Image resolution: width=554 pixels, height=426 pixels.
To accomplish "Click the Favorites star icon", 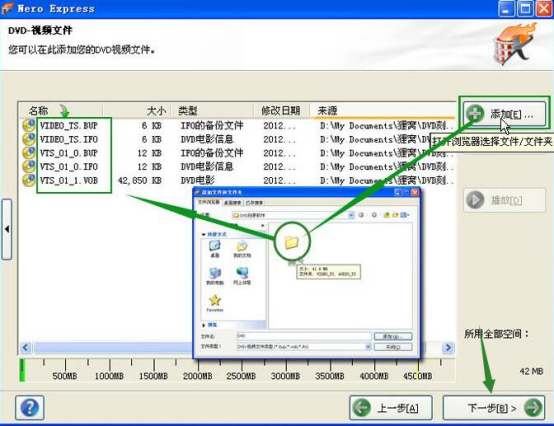I will coord(215,300).
